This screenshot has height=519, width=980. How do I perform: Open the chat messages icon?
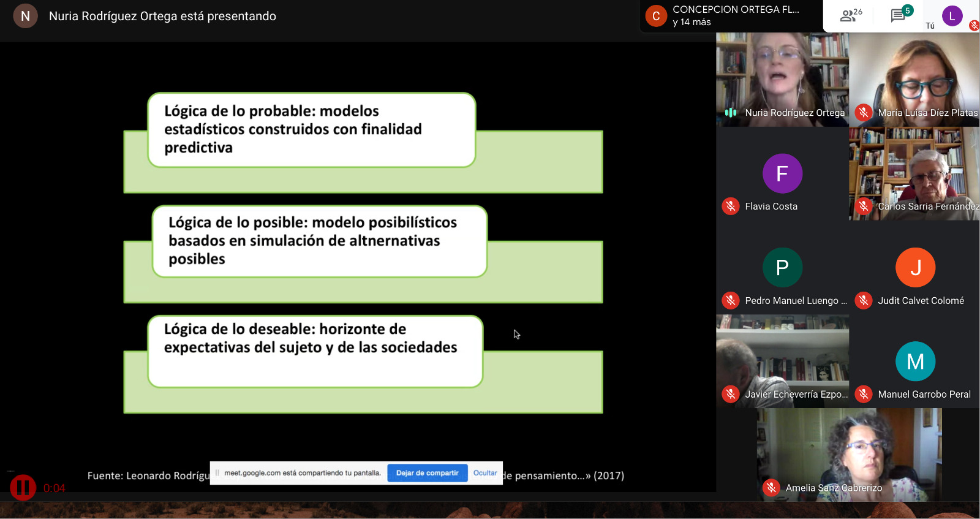[899, 15]
